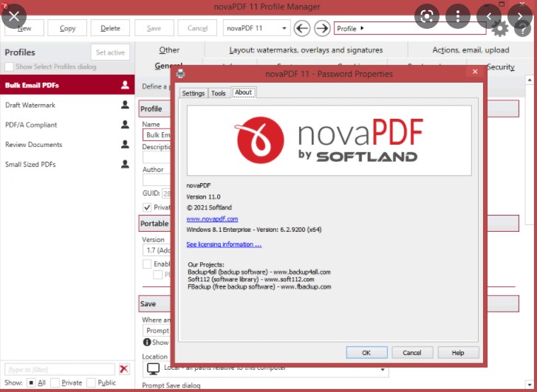
Task: Click the back arrow navigation button
Action: [x=302, y=28]
